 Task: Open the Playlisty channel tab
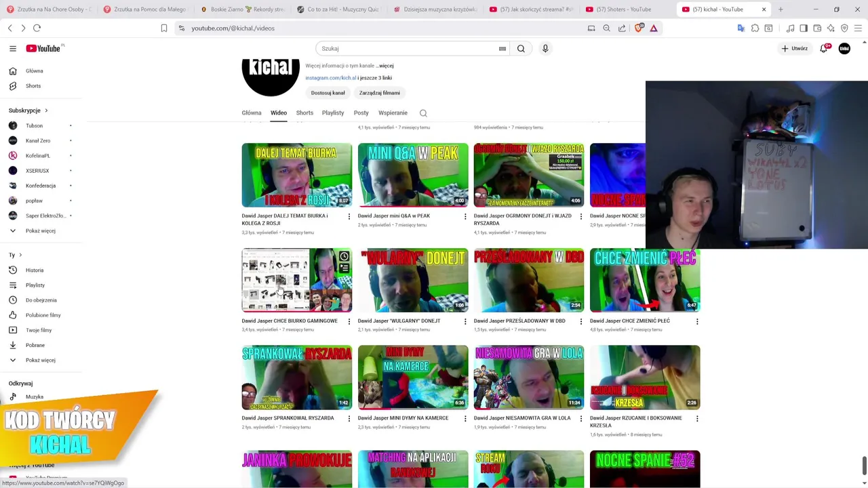click(x=333, y=113)
